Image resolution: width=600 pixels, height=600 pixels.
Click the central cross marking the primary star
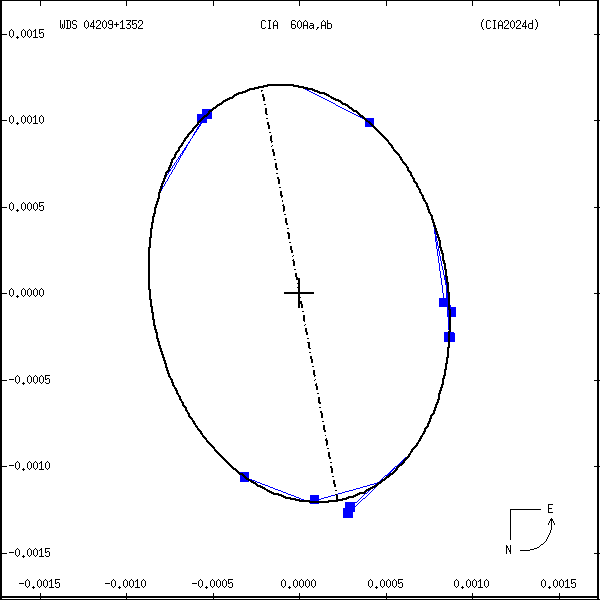pyautogui.click(x=299, y=293)
